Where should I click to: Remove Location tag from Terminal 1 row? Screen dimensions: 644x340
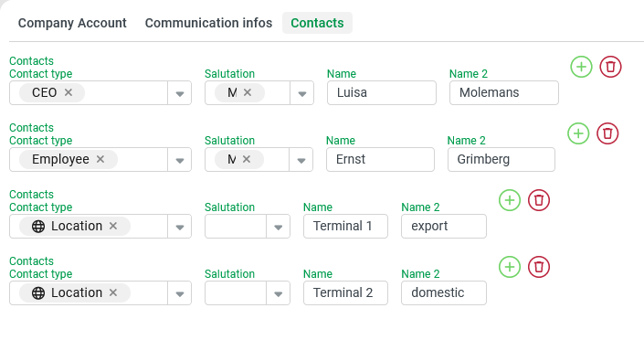113,226
